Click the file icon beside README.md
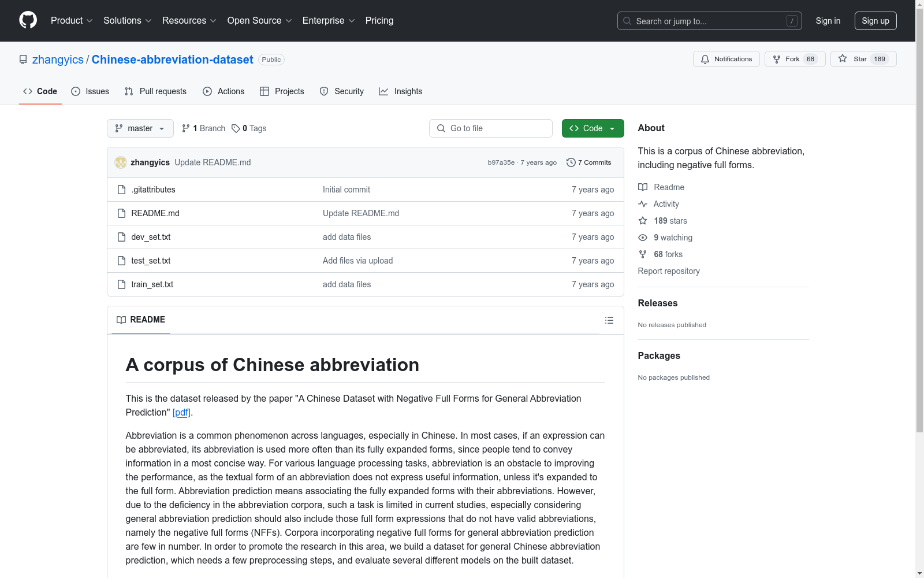This screenshot has height=578, width=924. [121, 213]
